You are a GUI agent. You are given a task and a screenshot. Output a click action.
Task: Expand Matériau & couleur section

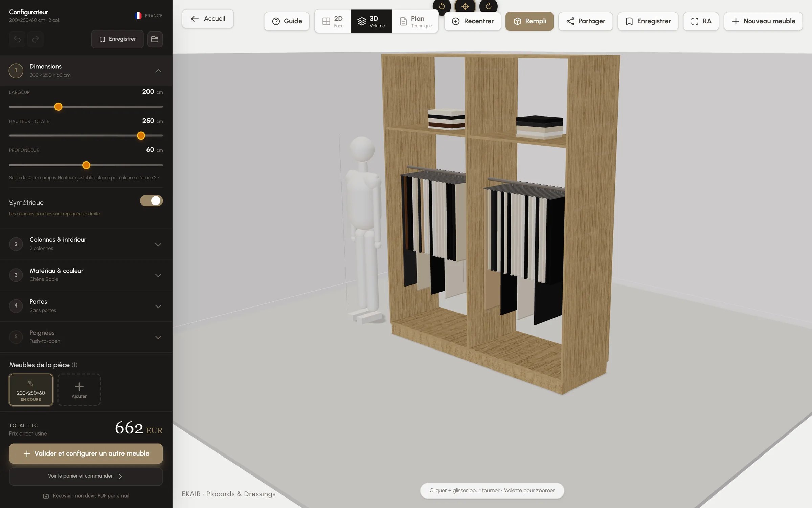tap(86, 275)
